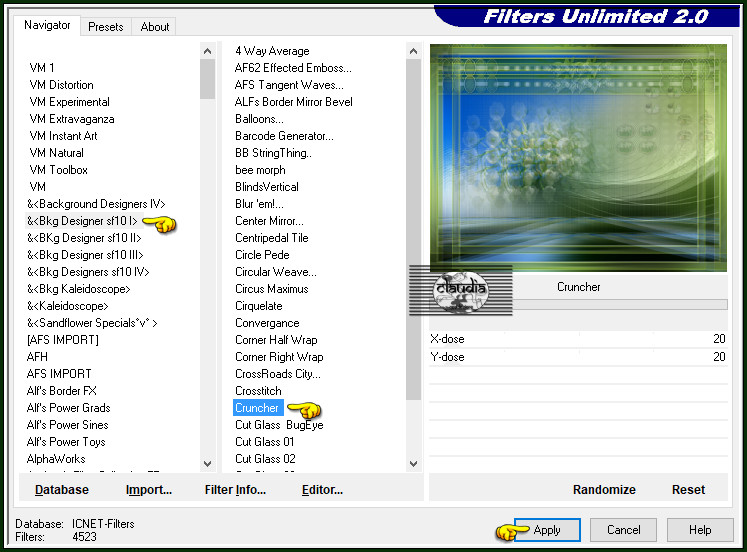Select the AlphaWorks category
The height and width of the screenshot is (552, 747).
[x=56, y=459]
